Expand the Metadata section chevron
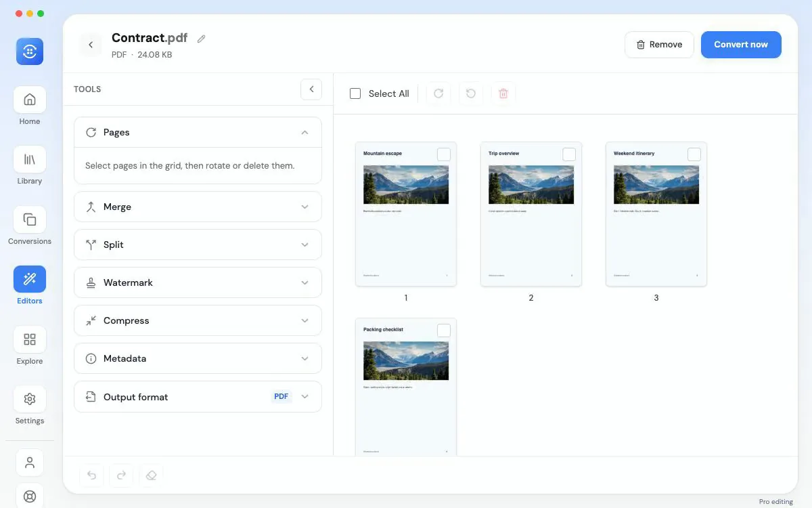 304,358
